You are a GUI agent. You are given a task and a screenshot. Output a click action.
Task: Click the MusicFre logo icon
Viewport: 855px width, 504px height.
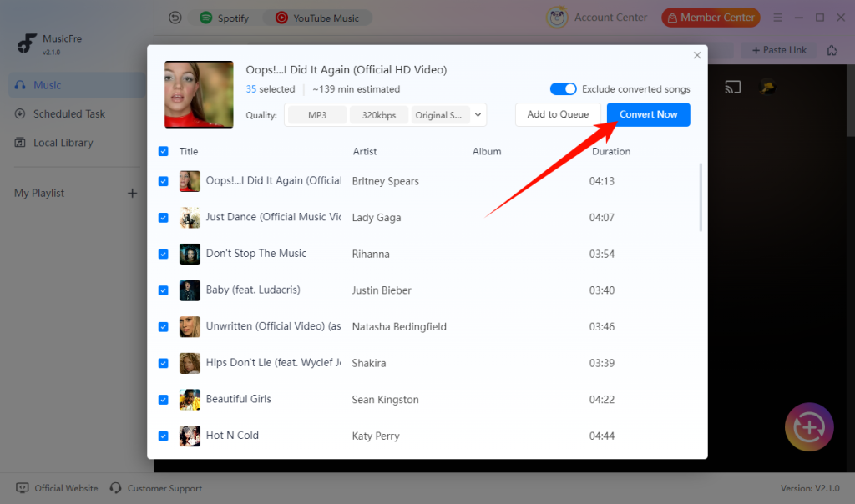tap(26, 43)
